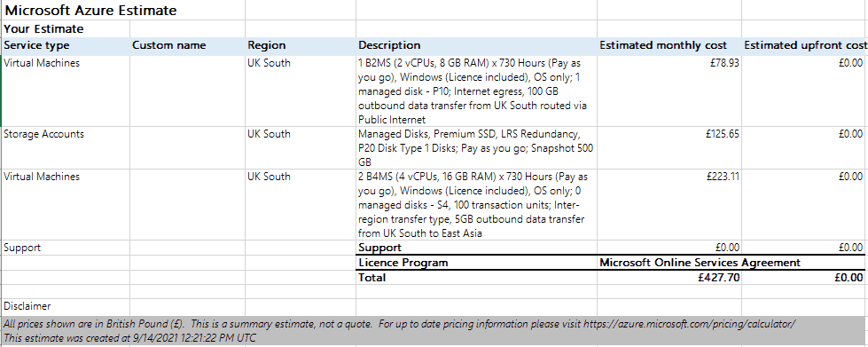Image resolution: width=868 pixels, height=347 pixels.
Task: Click the £78.93 monthly cost cell
Action: click(x=669, y=91)
